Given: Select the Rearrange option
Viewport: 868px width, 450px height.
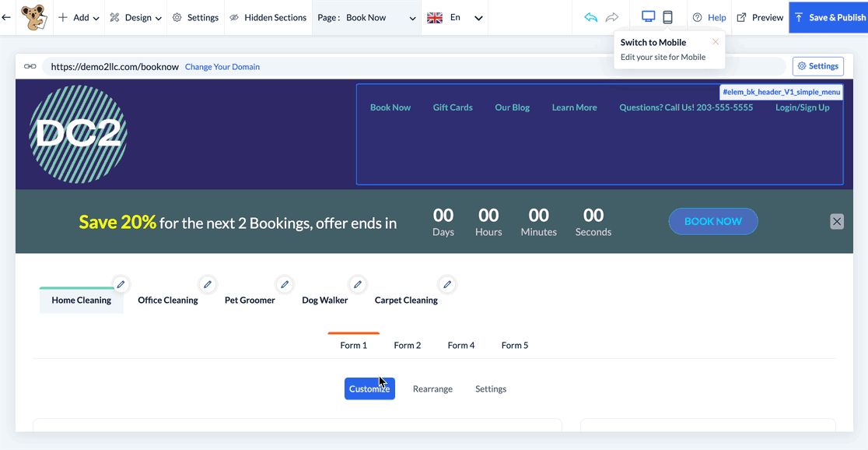Looking at the screenshot, I should point(433,389).
